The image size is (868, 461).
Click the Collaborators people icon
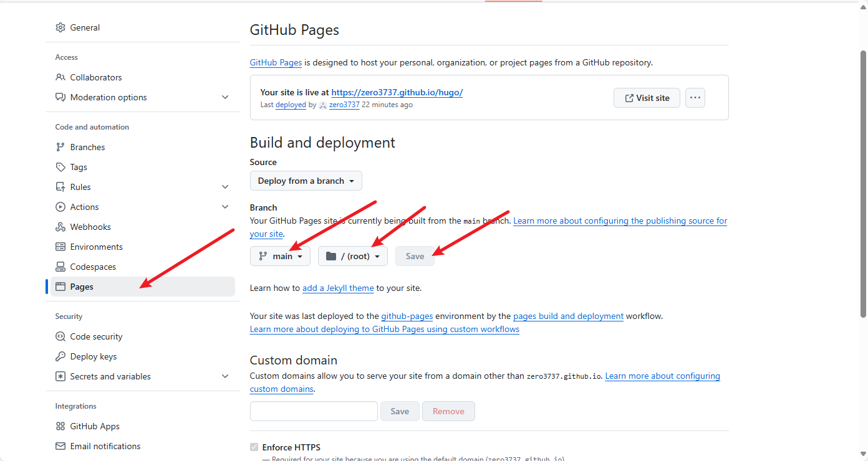[x=60, y=77]
